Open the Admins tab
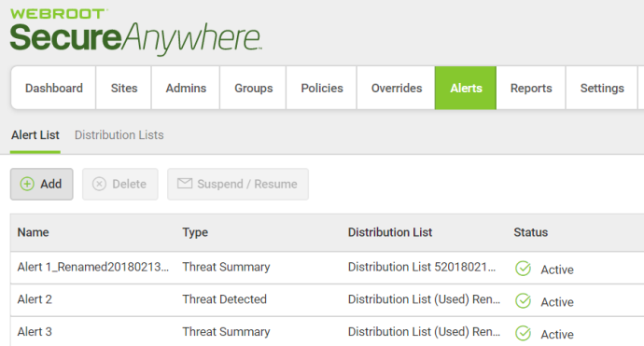Screen dimensions: 644x346 [x=186, y=88]
